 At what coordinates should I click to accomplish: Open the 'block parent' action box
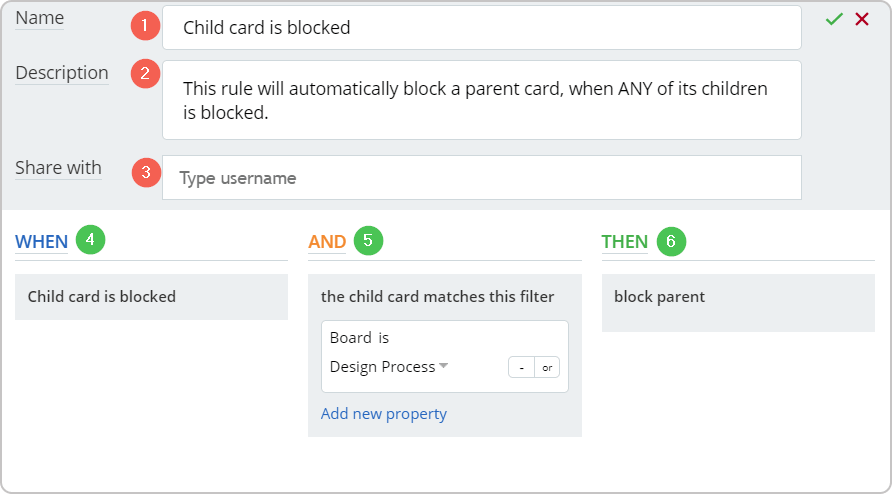(x=738, y=303)
